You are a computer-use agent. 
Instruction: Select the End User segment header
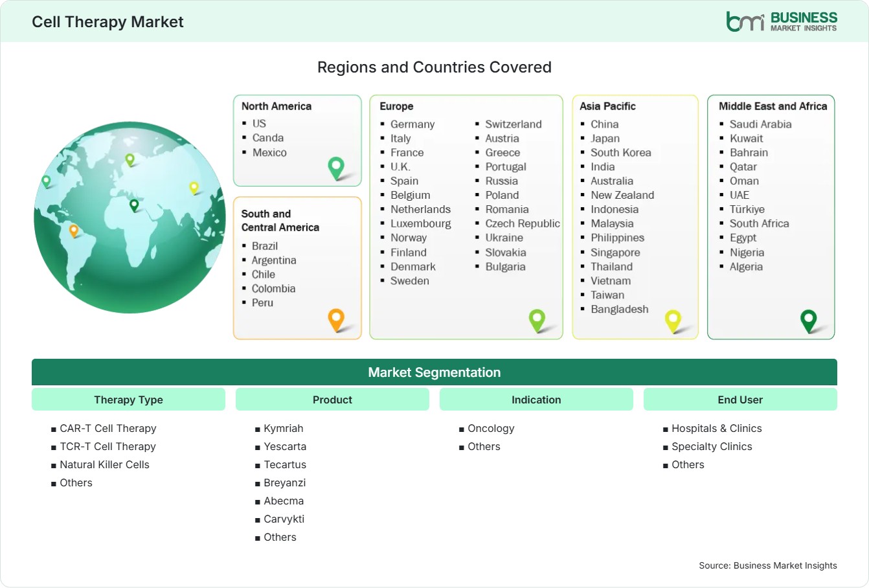point(740,400)
